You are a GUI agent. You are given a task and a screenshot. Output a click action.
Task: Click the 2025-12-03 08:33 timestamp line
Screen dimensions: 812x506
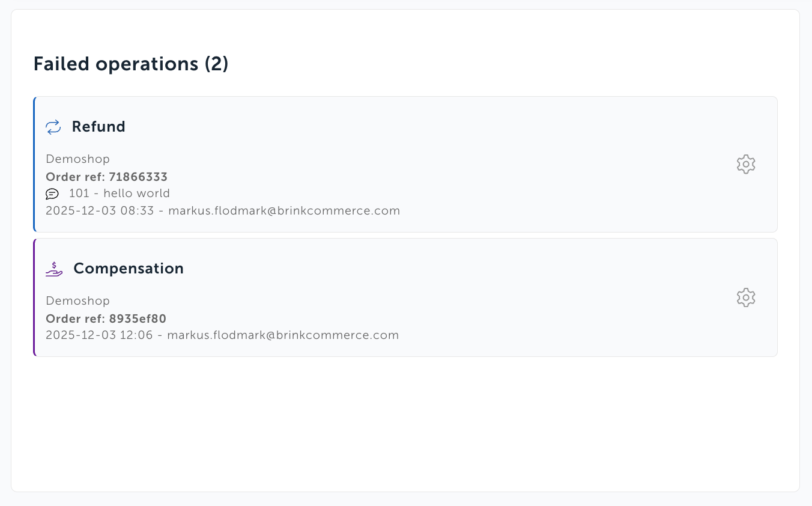pyautogui.click(x=223, y=211)
